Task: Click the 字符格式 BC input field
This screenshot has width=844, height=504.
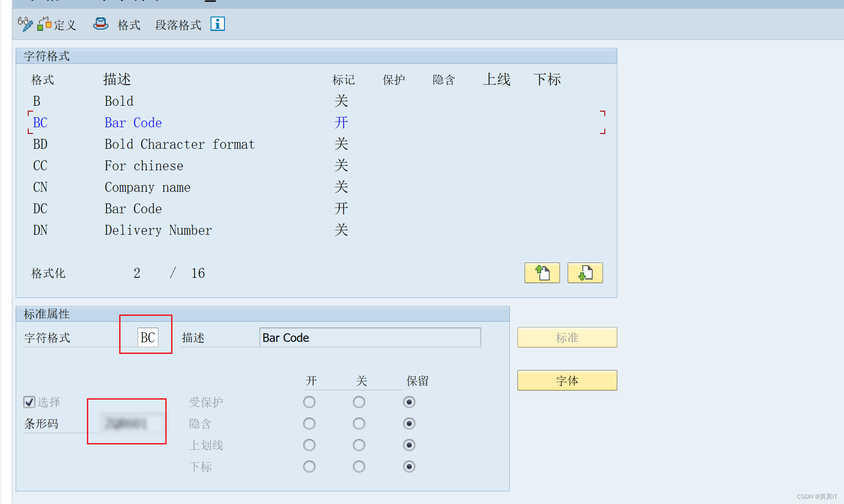Action: coord(148,337)
